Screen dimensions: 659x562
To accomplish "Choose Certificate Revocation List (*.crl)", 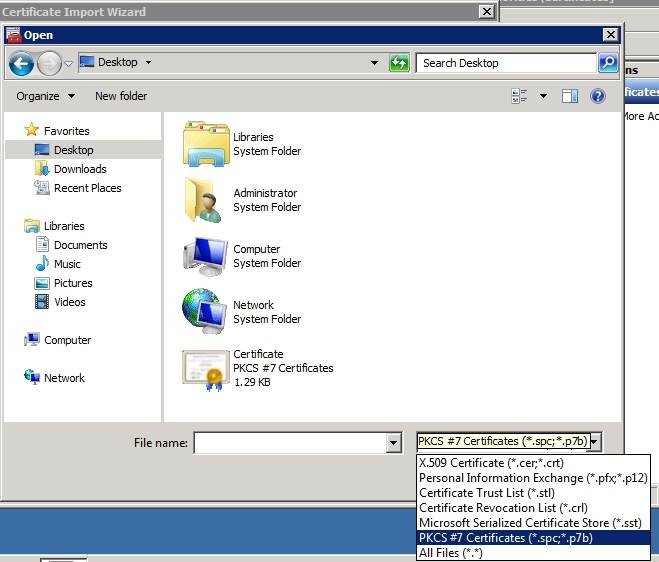I will pyautogui.click(x=533, y=508).
